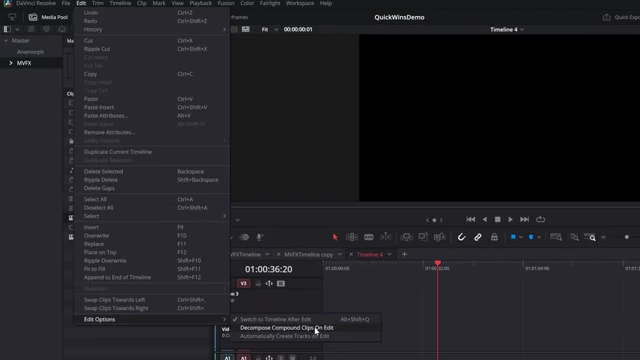The height and width of the screenshot is (360, 640).
Task: Open the media pool layout dropdown arrow
Action: [17, 29]
